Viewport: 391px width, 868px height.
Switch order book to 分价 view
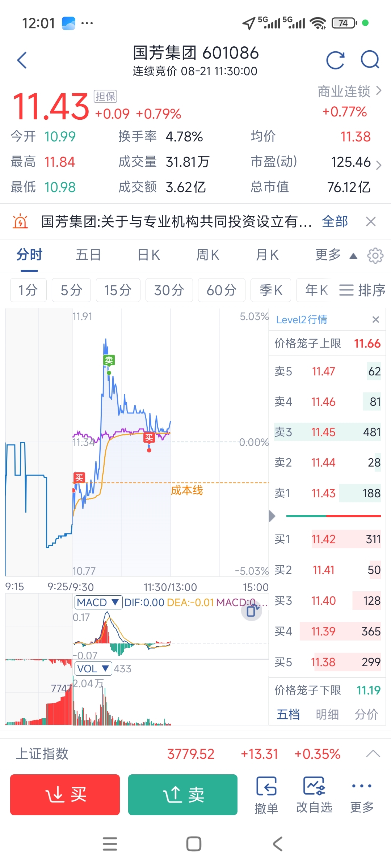point(366,714)
